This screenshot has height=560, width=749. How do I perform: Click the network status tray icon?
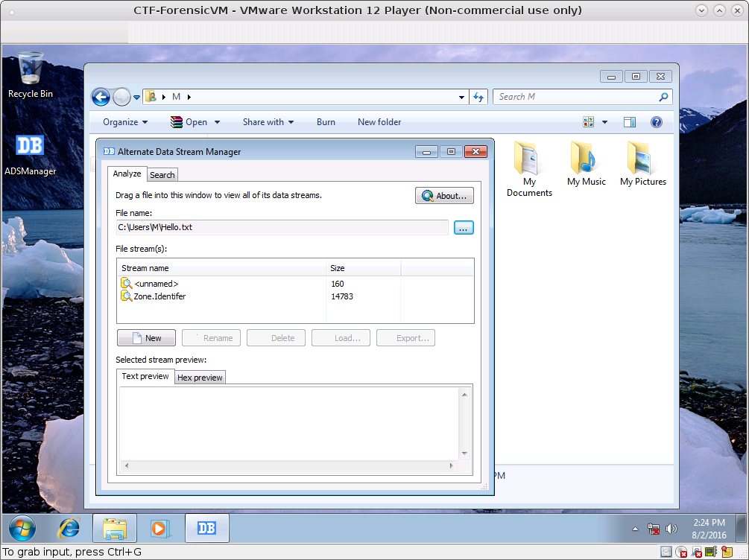pyautogui.click(x=653, y=529)
